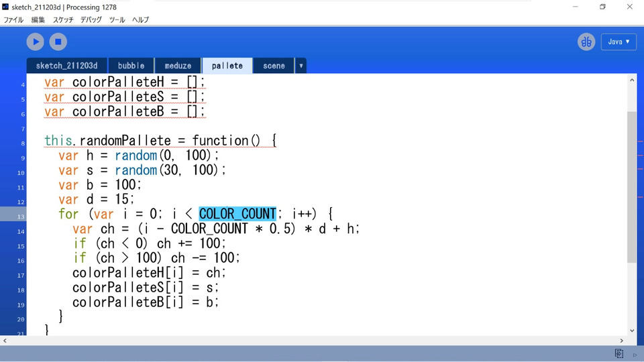644x362 pixels.
Task: Open the Java mode dropdown
Action: tap(619, 42)
